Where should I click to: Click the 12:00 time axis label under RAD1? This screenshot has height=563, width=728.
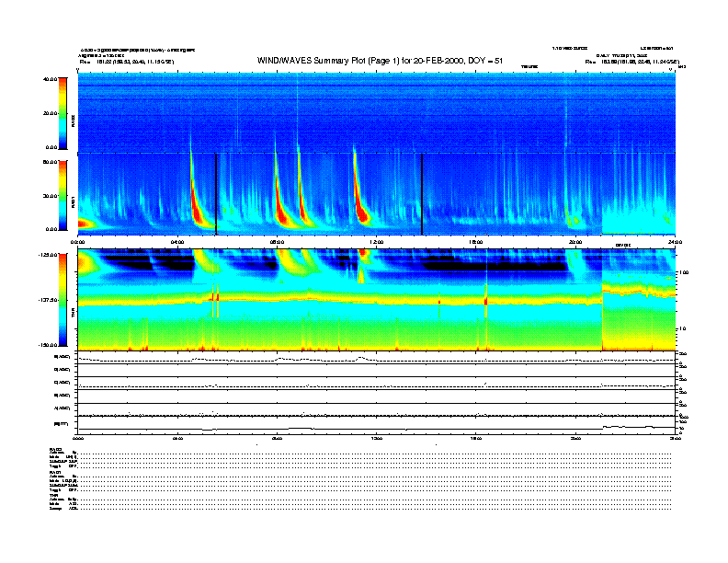(377, 242)
